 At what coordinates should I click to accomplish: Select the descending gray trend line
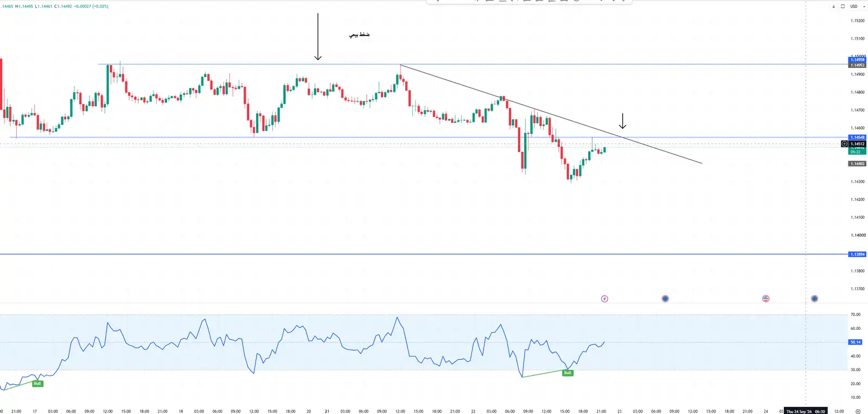tap(551, 114)
